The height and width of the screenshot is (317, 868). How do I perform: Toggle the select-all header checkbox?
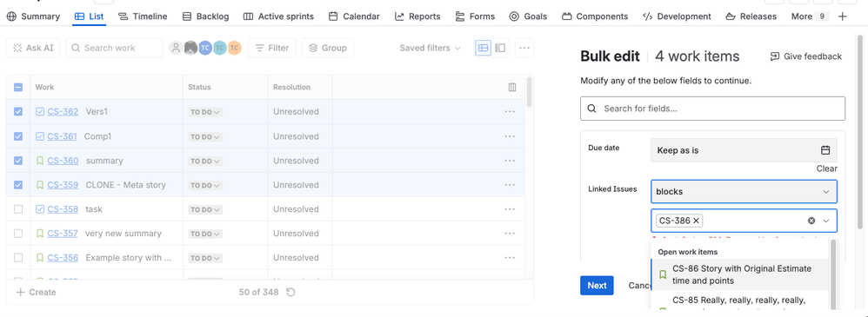point(18,87)
